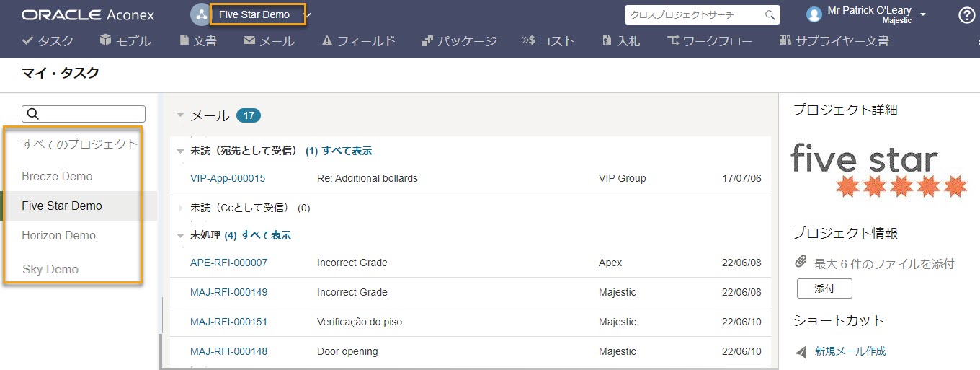The width and height of the screenshot is (980, 370).
Task: Open the フィールド menu
Action: [358, 41]
